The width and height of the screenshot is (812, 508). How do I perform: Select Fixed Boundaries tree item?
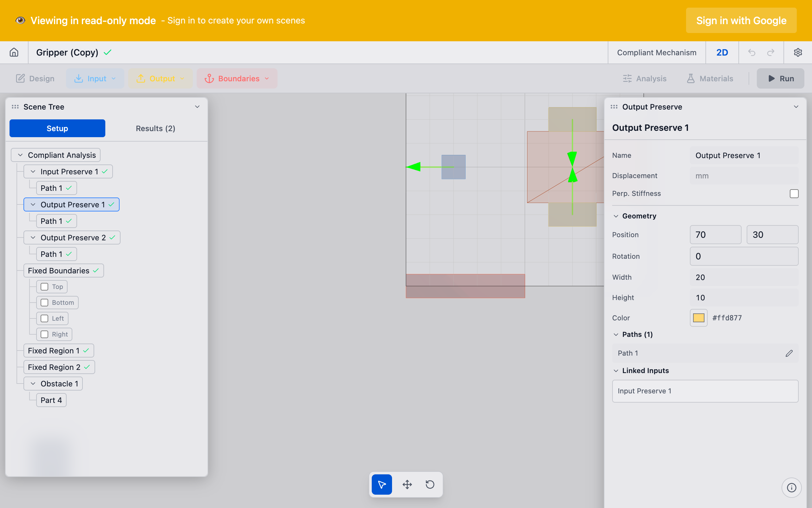63,271
